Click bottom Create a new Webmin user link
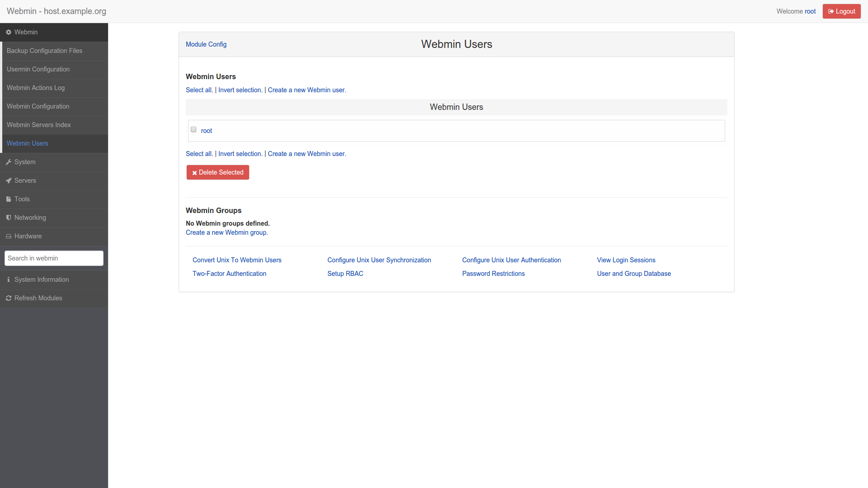868x488 pixels. 307,154
